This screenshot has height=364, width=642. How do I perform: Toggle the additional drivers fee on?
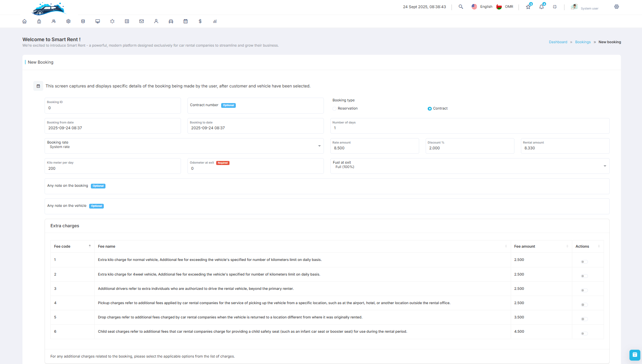[x=584, y=291]
